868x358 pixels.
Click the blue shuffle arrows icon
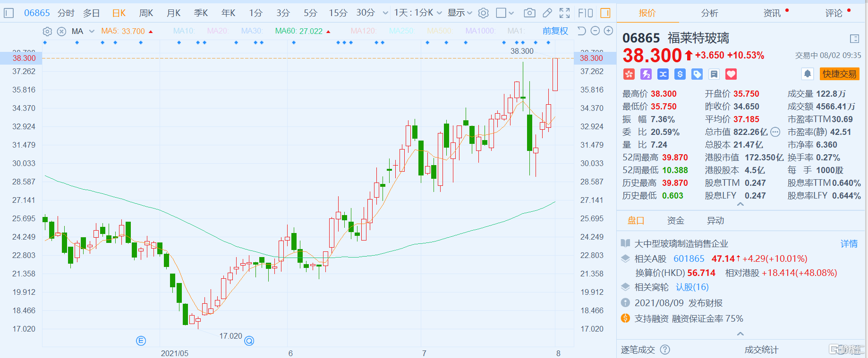click(663, 74)
